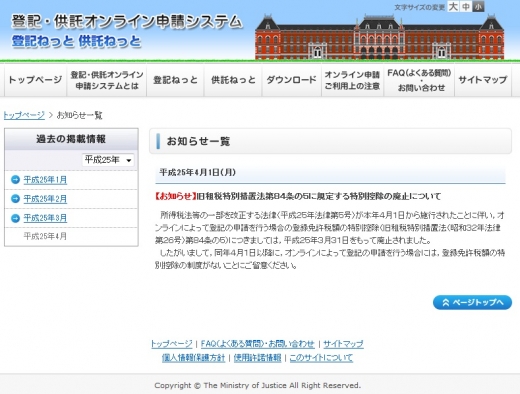This screenshot has width=520, height=394.
Task: Click the ページトップへ button
Action: [472, 302]
